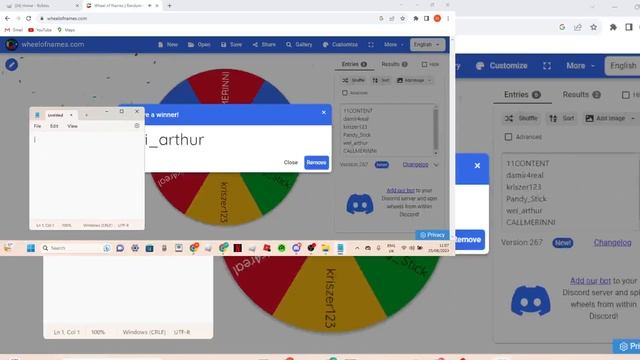
Task: Reload the wheelofnames page
Action: [x=29, y=18]
